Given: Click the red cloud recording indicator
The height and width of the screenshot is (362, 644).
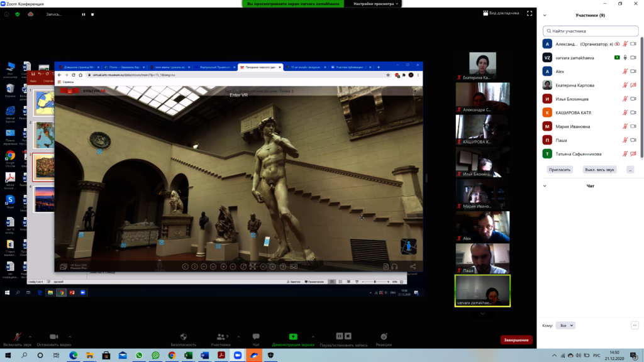Looking at the screenshot, I should pyautogui.click(x=30, y=14).
